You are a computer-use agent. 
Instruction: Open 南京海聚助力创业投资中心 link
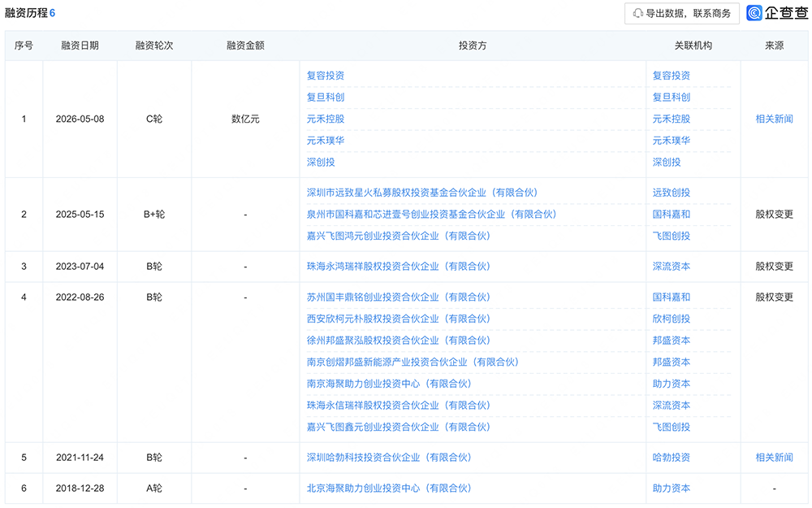point(389,384)
